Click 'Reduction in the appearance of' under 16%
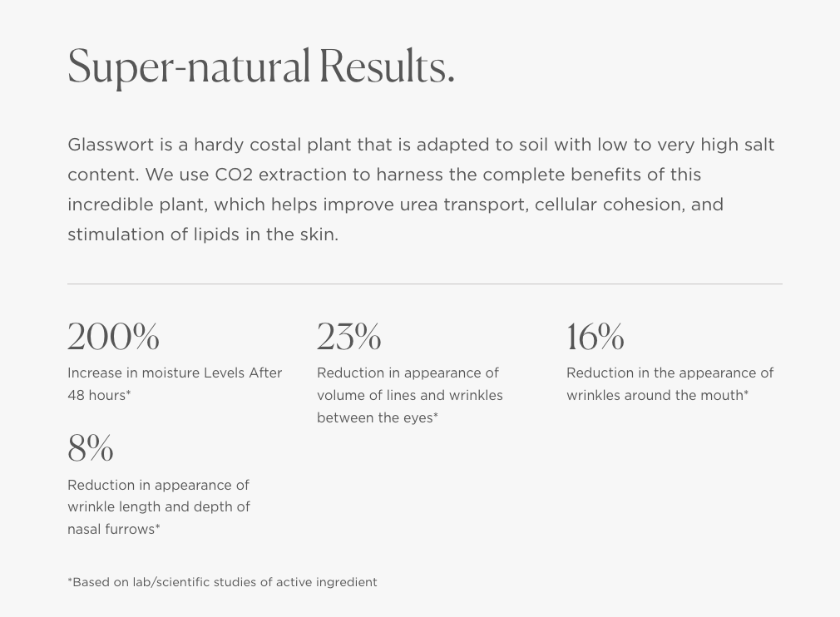840x617 pixels. click(x=670, y=373)
